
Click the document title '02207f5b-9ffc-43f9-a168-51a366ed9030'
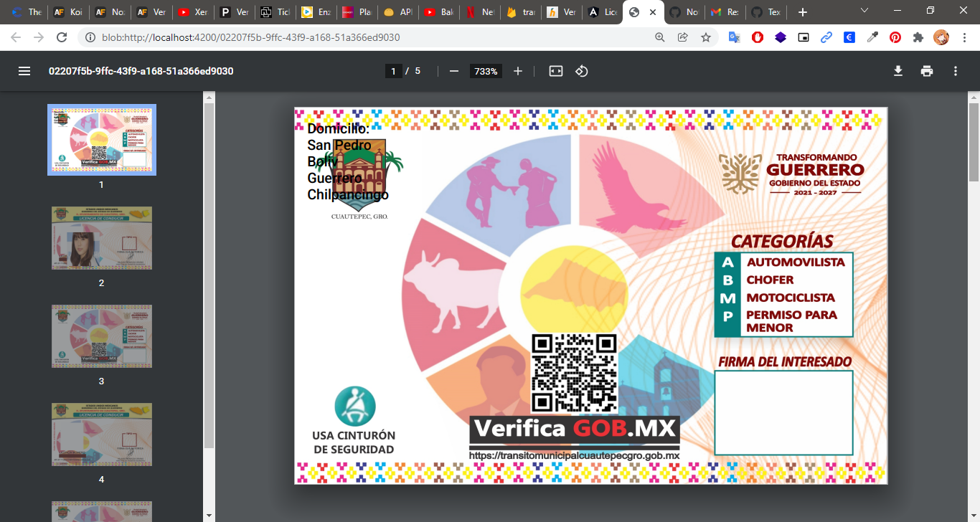point(141,71)
